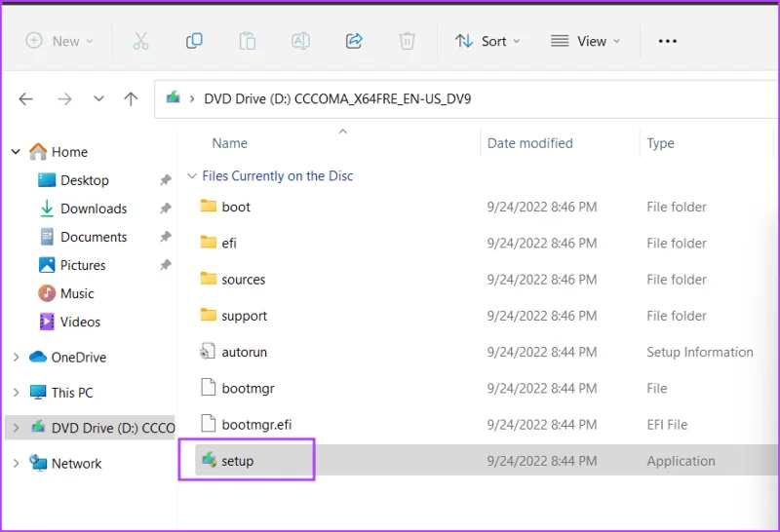Click the Copy icon in toolbar

click(194, 41)
